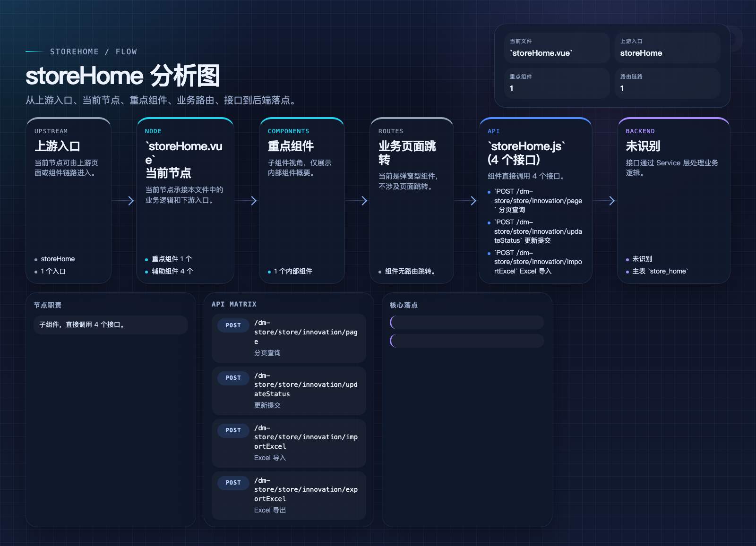Click 组件直接调用 4 个接口 text
The height and width of the screenshot is (546, 756).
526,176
